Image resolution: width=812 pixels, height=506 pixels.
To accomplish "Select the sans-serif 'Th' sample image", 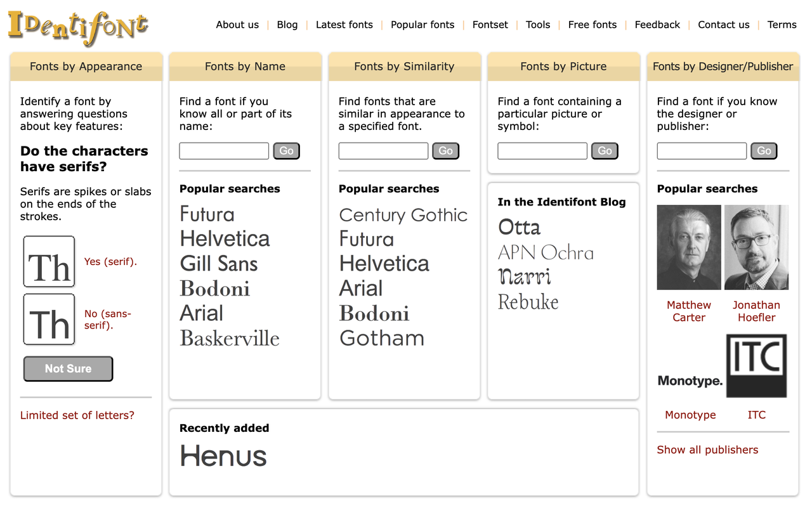I will [49, 320].
